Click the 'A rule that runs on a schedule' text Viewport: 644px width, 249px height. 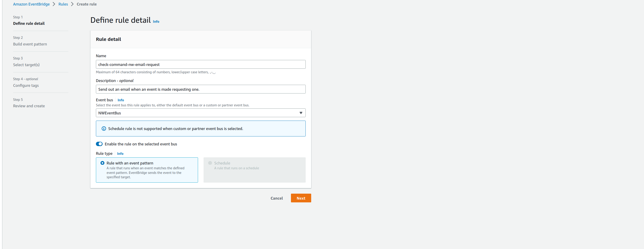point(236,168)
